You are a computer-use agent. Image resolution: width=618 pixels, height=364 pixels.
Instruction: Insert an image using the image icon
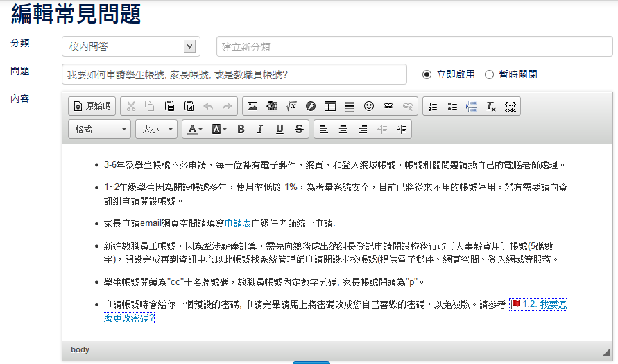tap(252, 106)
